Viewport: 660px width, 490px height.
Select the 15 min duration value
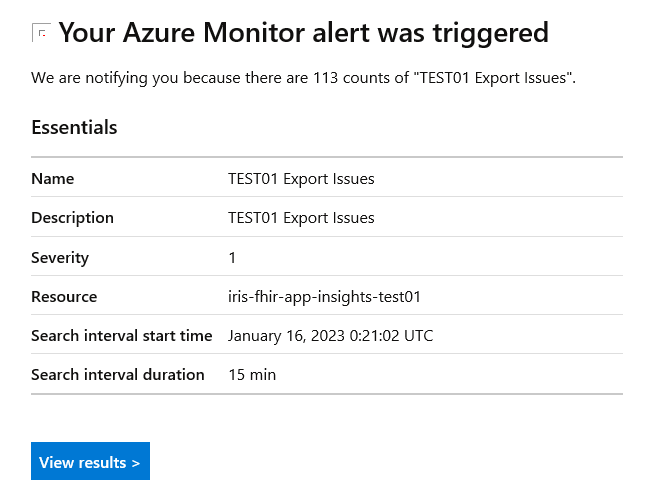pos(252,375)
